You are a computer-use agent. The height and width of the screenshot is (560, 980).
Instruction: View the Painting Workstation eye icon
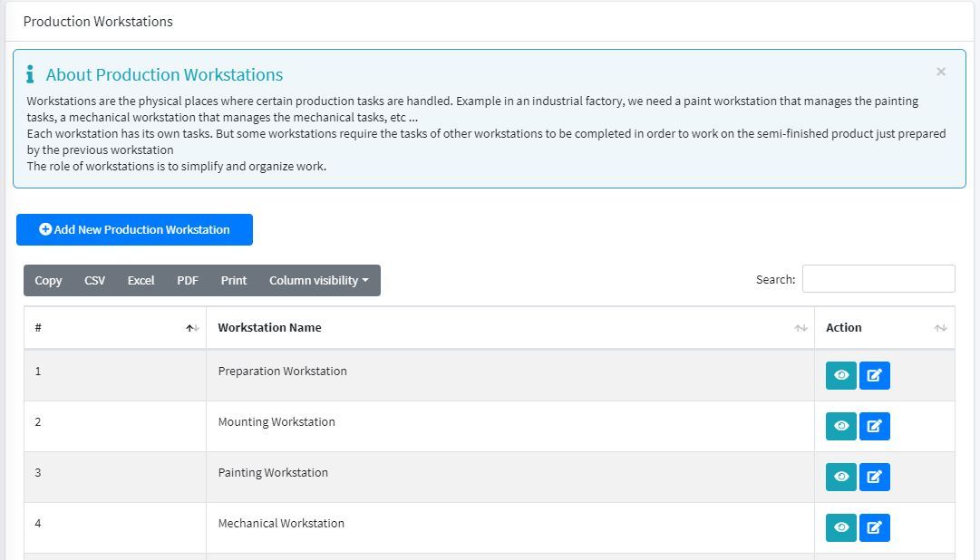[840, 477]
